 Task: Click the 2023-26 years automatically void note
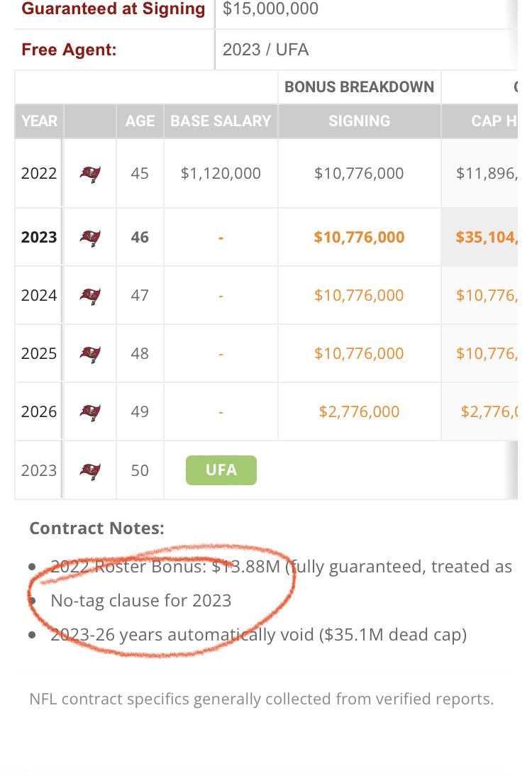[x=259, y=635]
